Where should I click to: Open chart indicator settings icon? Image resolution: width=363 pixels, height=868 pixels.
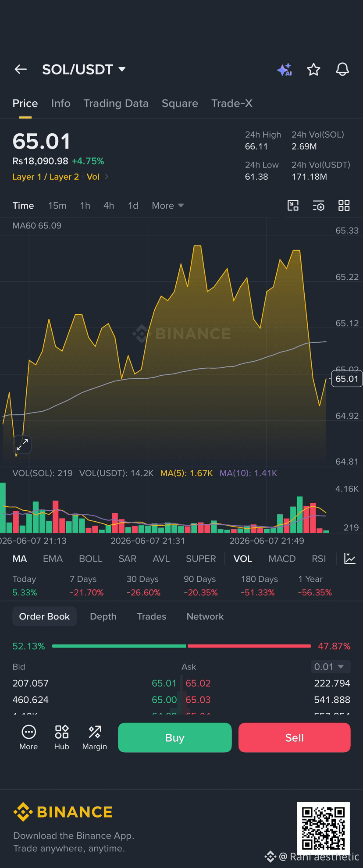click(x=319, y=206)
